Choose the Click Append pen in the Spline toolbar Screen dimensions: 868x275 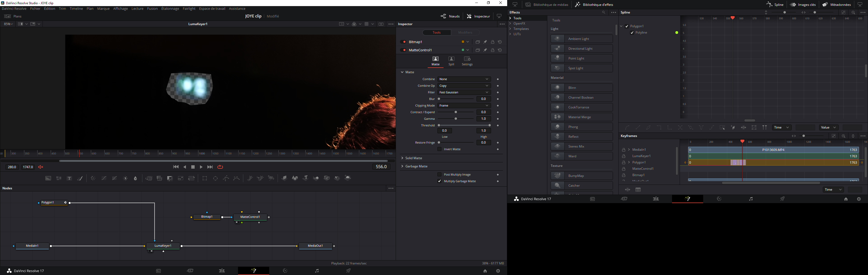pyautogui.click(x=733, y=127)
